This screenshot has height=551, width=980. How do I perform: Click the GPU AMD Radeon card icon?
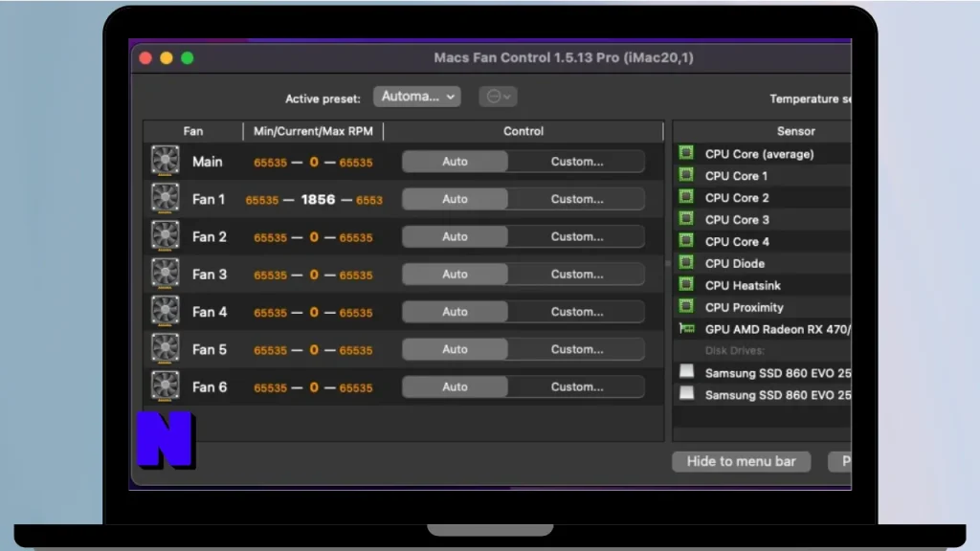click(x=686, y=328)
